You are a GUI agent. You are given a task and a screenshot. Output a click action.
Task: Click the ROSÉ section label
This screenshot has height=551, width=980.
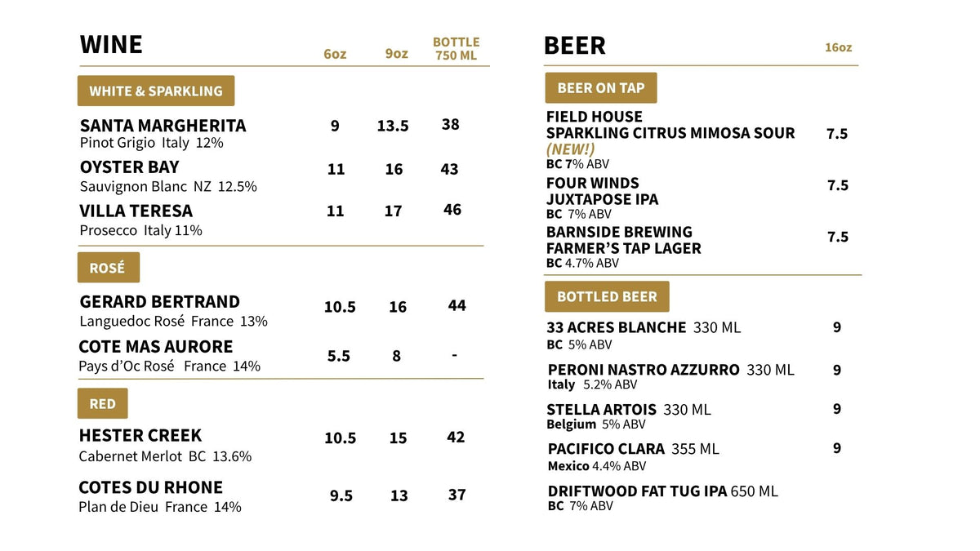tap(109, 268)
